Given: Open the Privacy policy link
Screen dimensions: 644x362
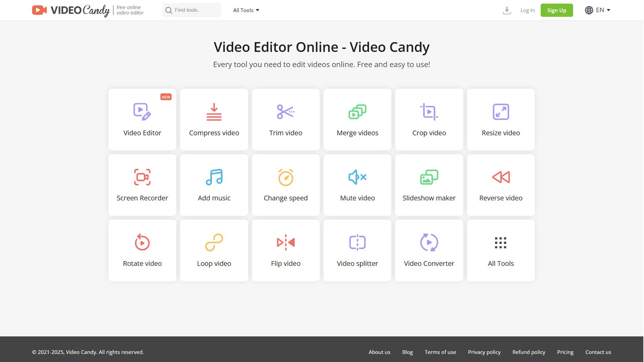Looking at the screenshot, I should (484, 352).
